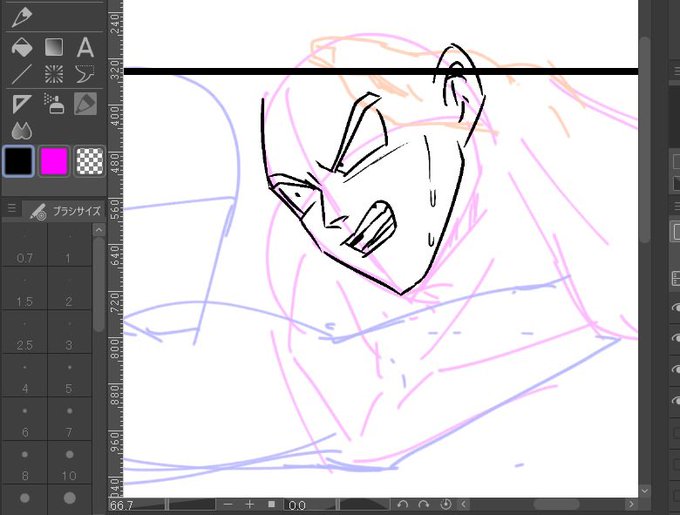The height and width of the screenshot is (515, 680).
Task: Click the 0.0 rotation angle field
Action: click(299, 505)
